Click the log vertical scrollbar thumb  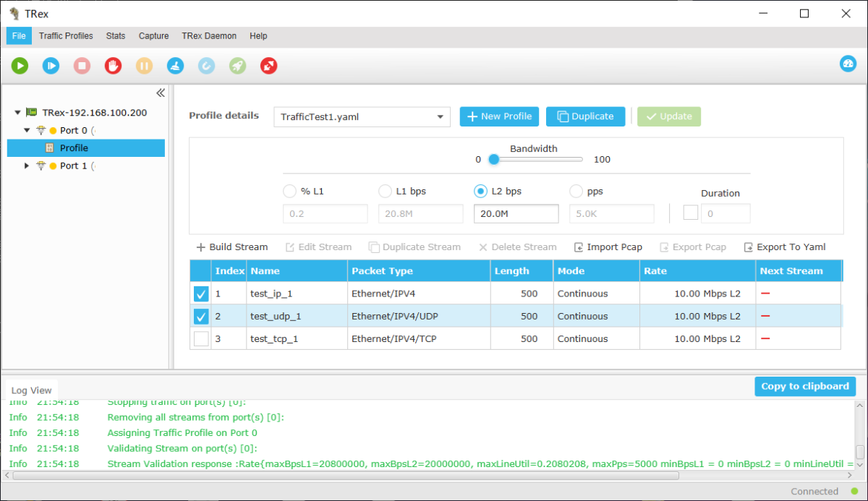860,452
